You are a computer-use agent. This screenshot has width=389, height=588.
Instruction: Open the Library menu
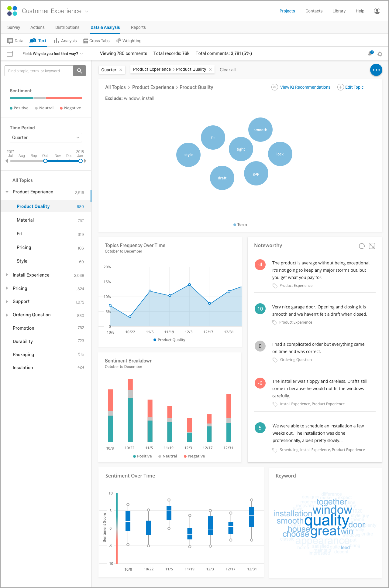pyautogui.click(x=339, y=11)
